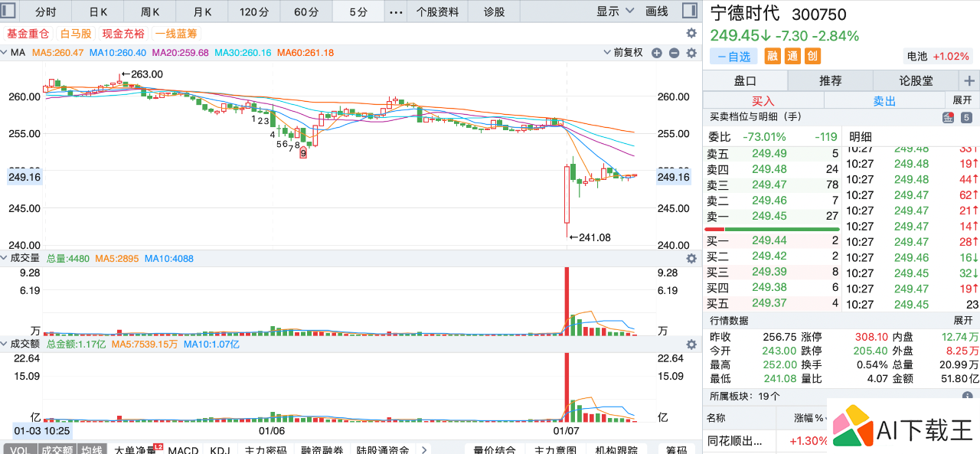980x454 pixels.
Task: Zoom in chart with plus icon
Action: coord(657,53)
